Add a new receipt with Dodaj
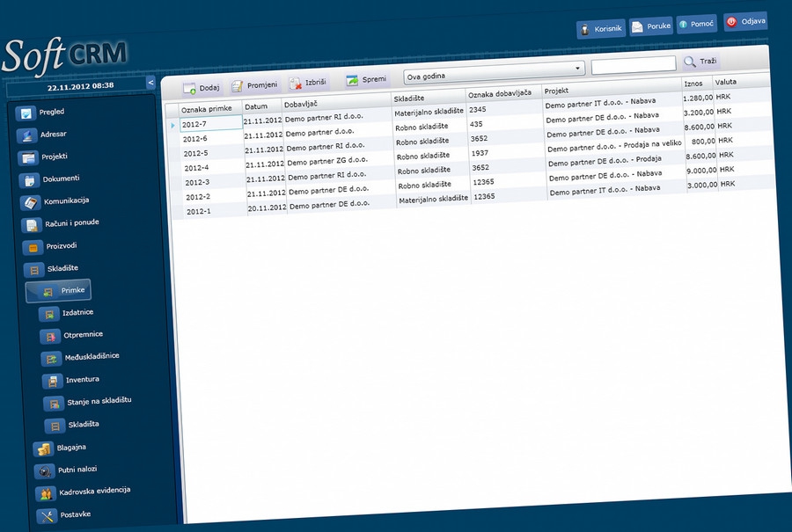This screenshot has height=532, width=792. (x=201, y=88)
